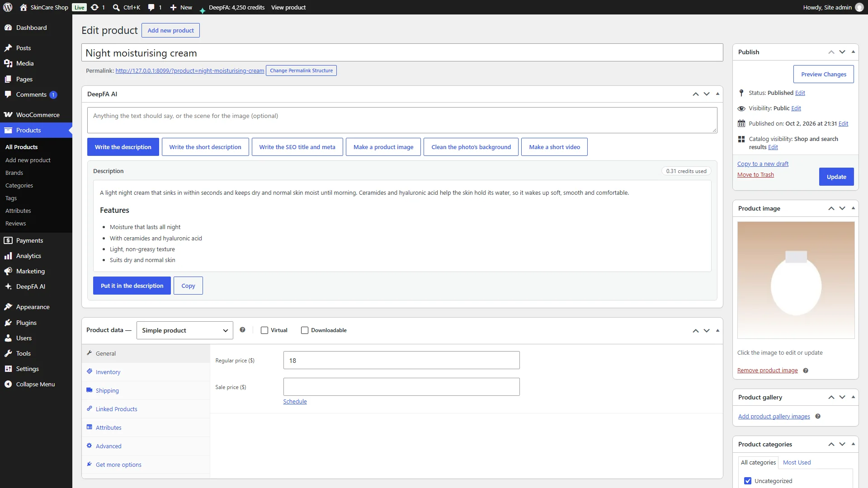Click Clean the photo's background
Image resolution: width=868 pixels, height=488 pixels.
pyautogui.click(x=471, y=147)
